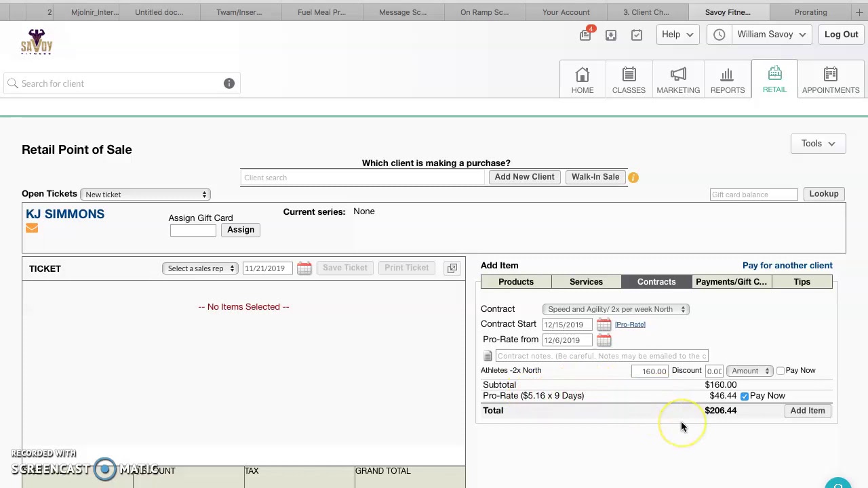The height and width of the screenshot is (488, 868).
Task: Click the Pro-Rate link
Action: coord(630,325)
